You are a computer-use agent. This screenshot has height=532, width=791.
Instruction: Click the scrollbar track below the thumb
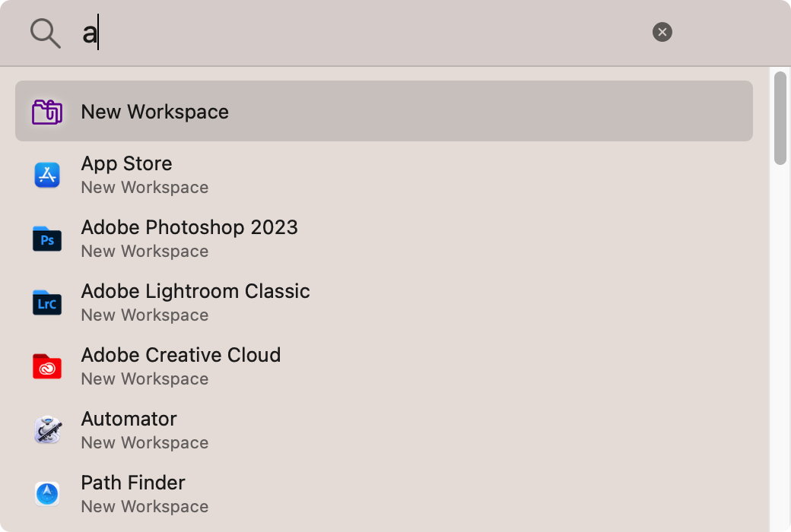click(x=780, y=342)
